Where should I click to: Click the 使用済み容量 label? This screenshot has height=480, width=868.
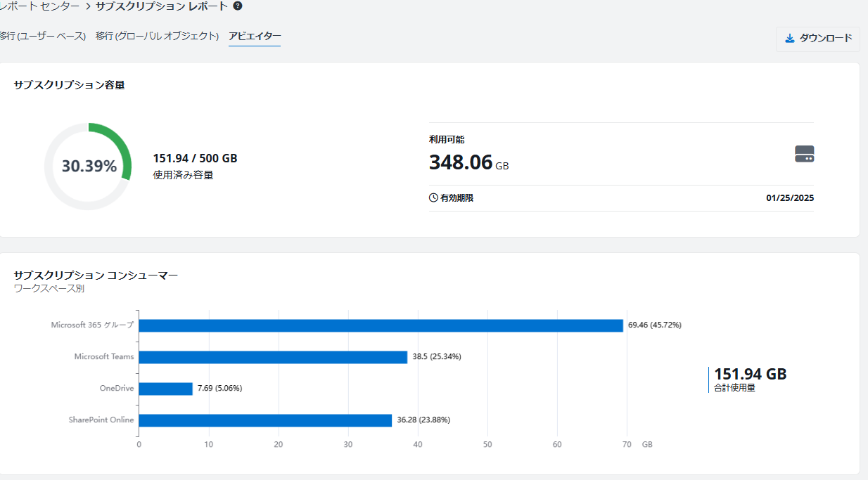(x=183, y=175)
